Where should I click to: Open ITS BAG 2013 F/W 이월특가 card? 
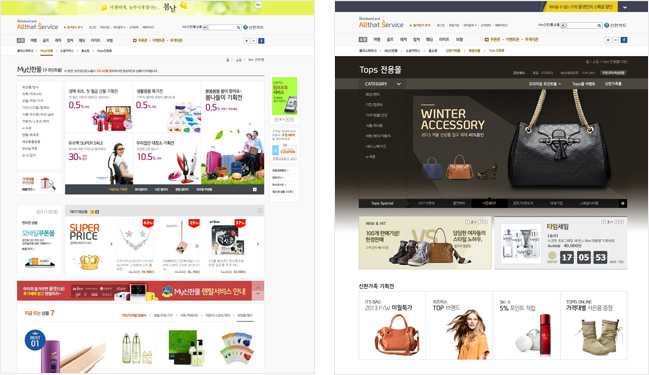[392, 325]
